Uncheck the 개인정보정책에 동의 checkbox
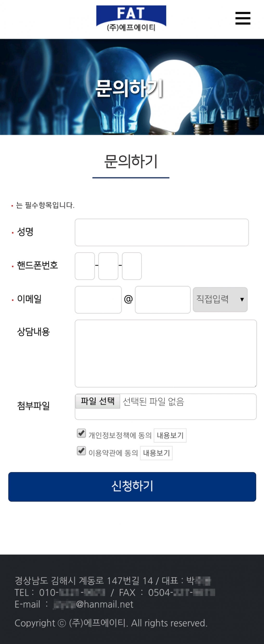Viewport: 264px width, 644px height. 81,433
